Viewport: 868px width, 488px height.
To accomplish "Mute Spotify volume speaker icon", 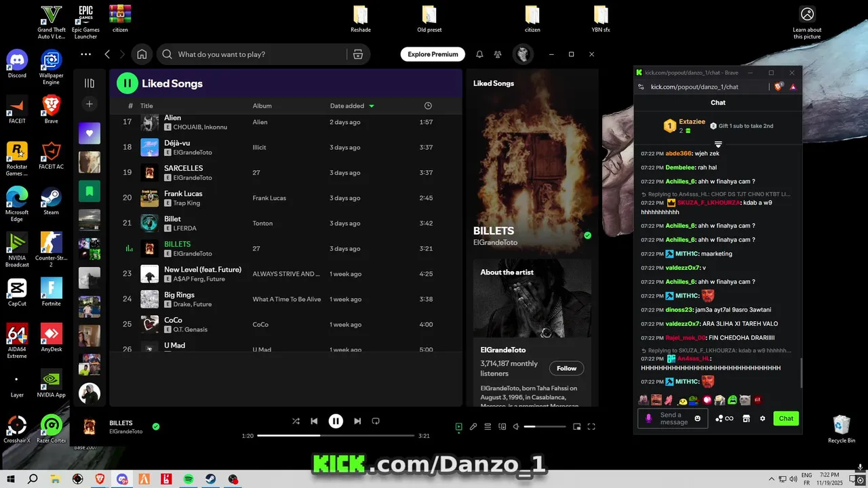I will pyautogui.click(x=516, y=426).
